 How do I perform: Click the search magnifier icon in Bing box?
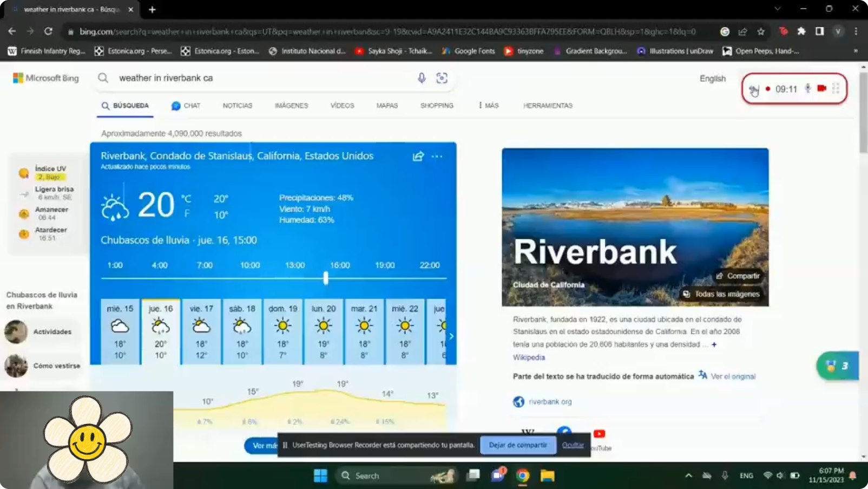pyautogui.click(x=103, y=78)
